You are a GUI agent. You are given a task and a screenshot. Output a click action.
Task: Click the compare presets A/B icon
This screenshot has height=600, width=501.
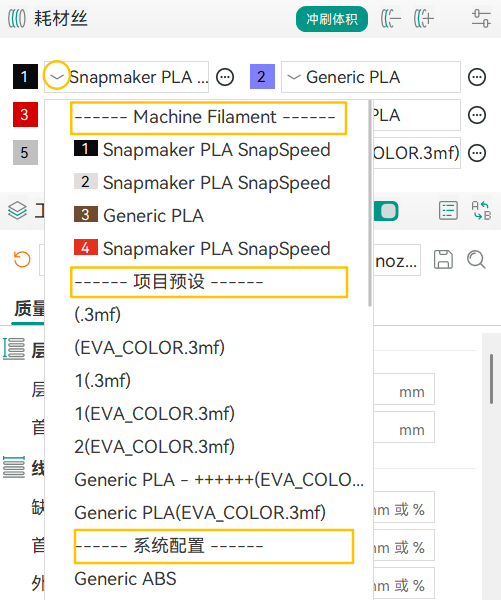[x=481, y=210]
